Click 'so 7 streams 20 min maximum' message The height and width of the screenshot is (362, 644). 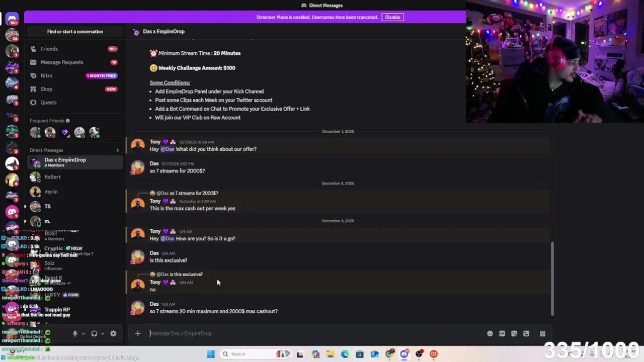(213, 312)
